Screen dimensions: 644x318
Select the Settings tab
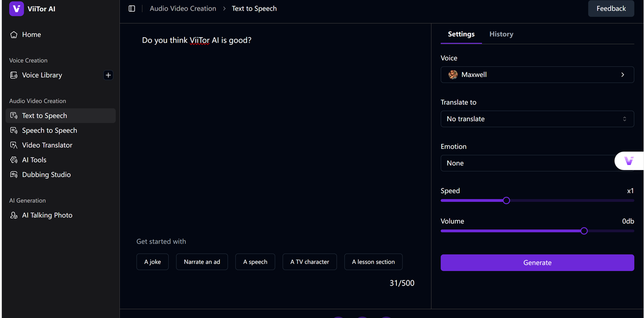[461, 34]
